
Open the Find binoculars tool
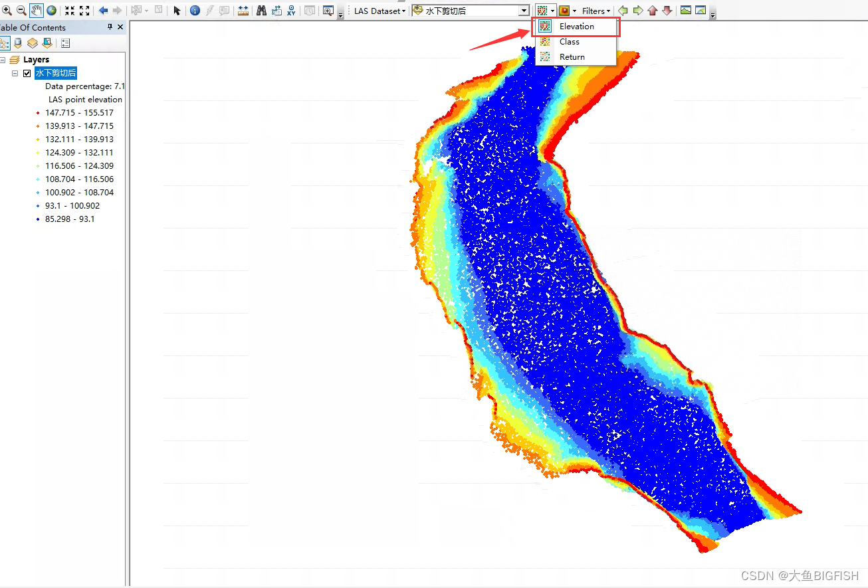pos(261,11)
